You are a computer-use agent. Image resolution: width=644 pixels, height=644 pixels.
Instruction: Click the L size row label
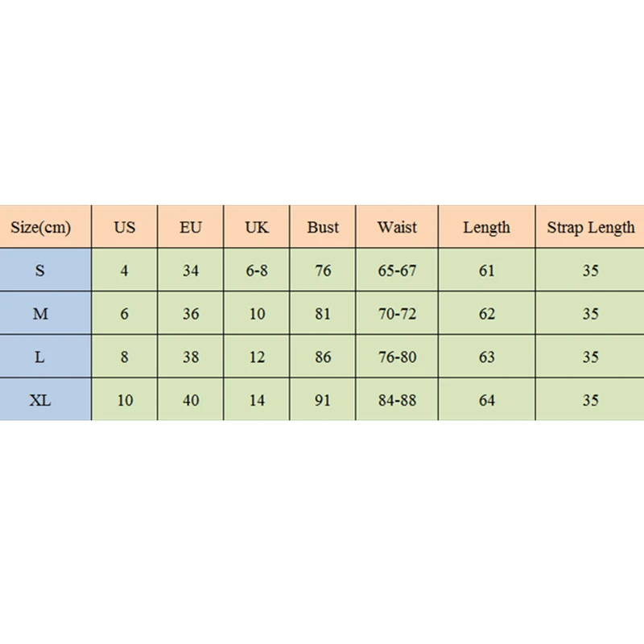pos(41,357)
